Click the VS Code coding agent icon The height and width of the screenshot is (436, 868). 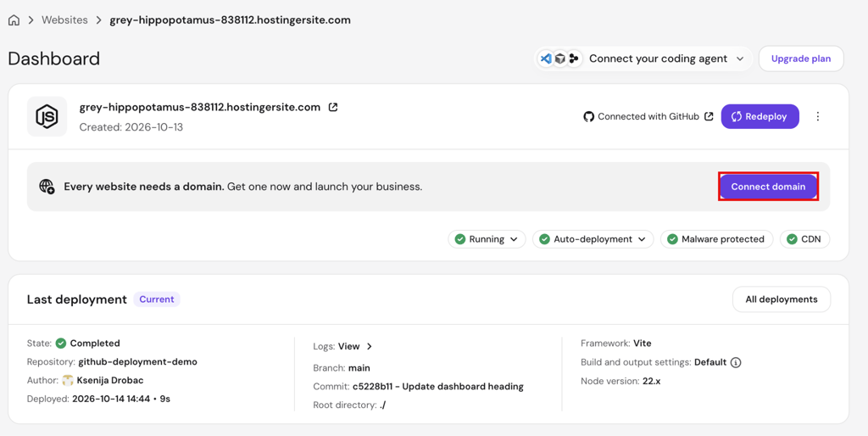547,59
